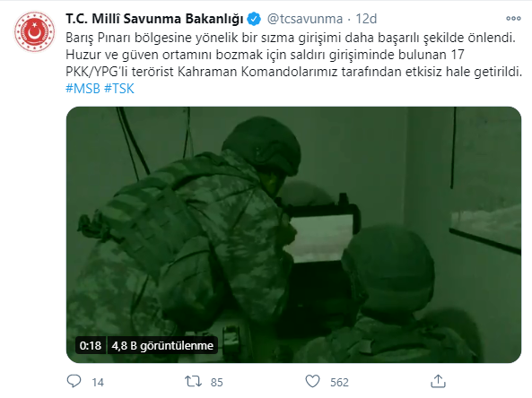Visit the @tcsavunma handle link
This screenshot has width=532, height=398.
(x=305, y=19)
